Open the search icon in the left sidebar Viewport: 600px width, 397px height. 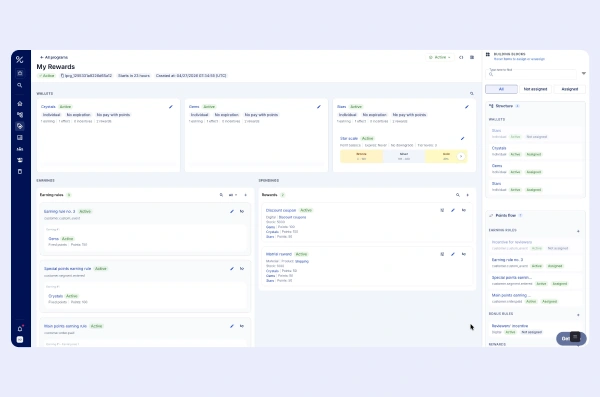click(20, 85)
